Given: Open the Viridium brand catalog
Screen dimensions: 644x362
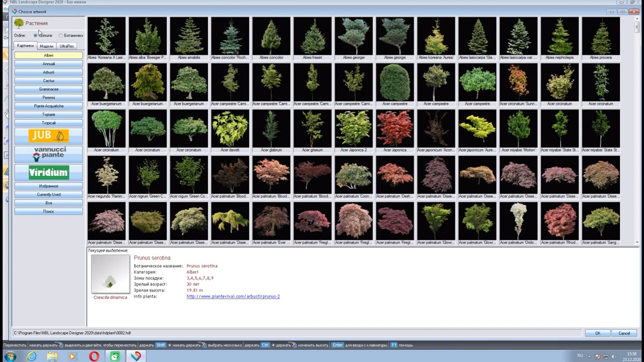Looking at the screenshot, I should point(48,172).
